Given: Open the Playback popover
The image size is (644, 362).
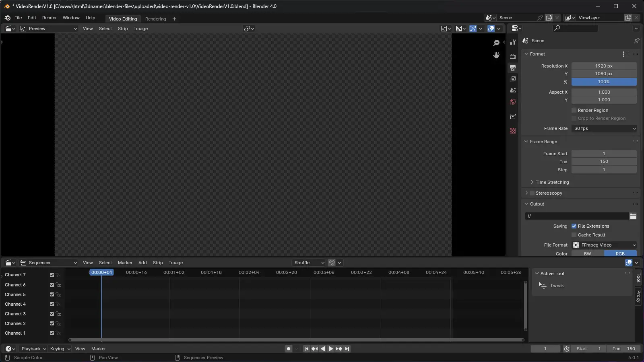Looking at the screenshot, I should click(x=33, y=349).
